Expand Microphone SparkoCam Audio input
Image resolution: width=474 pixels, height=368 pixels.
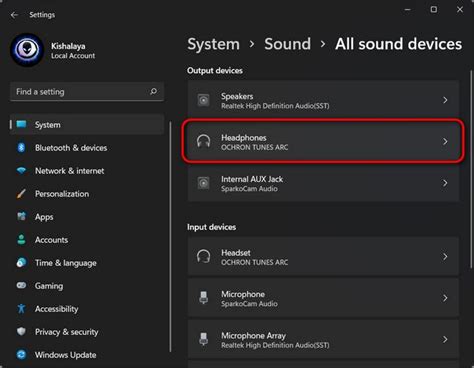tap(323, 298)
